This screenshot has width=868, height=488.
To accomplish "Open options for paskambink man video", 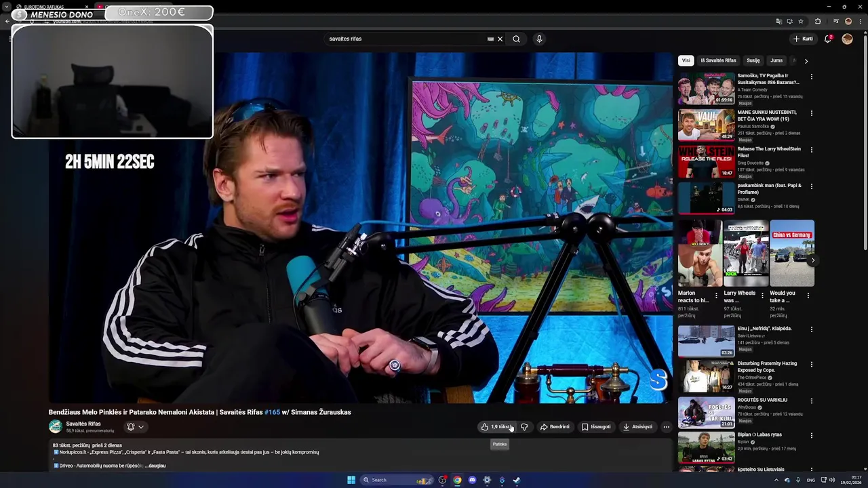I will pos(811,186).
